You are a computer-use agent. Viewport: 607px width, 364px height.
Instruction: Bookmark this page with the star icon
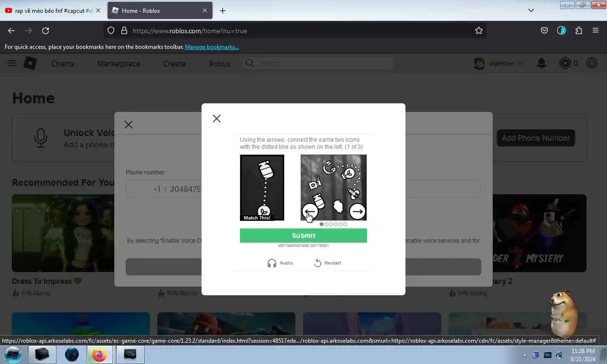[x=479, y=30]
